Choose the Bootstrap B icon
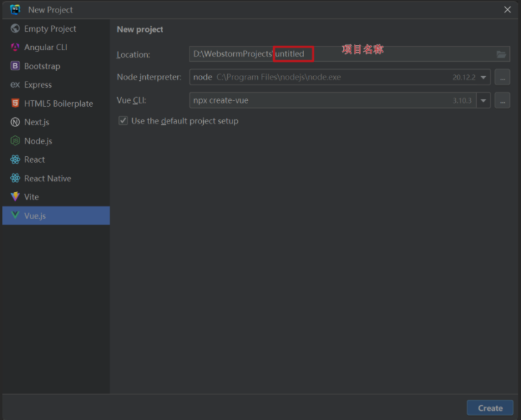Screen dimensions: 521x420 [x=15, y=66]
